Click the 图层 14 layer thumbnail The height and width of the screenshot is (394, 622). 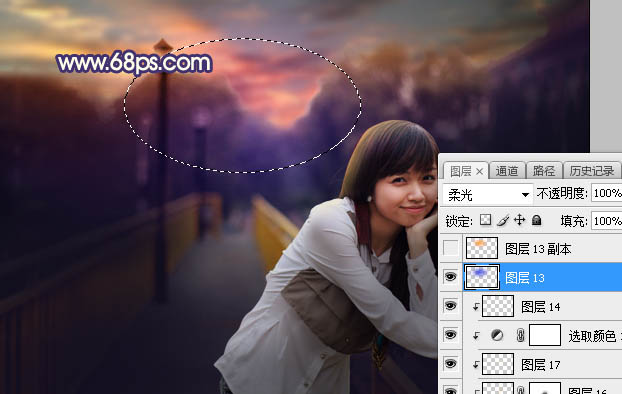(498, 306)
